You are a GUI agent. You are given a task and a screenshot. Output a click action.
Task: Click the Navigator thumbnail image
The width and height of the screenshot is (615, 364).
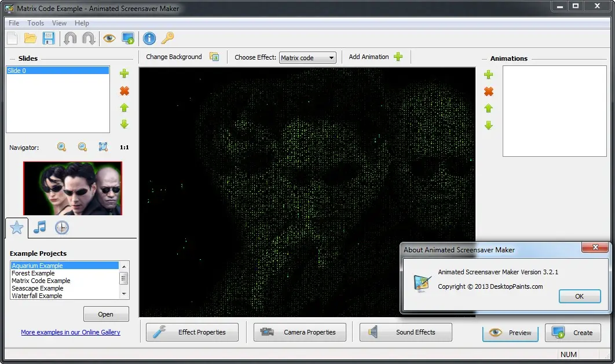tap(72, 189)
